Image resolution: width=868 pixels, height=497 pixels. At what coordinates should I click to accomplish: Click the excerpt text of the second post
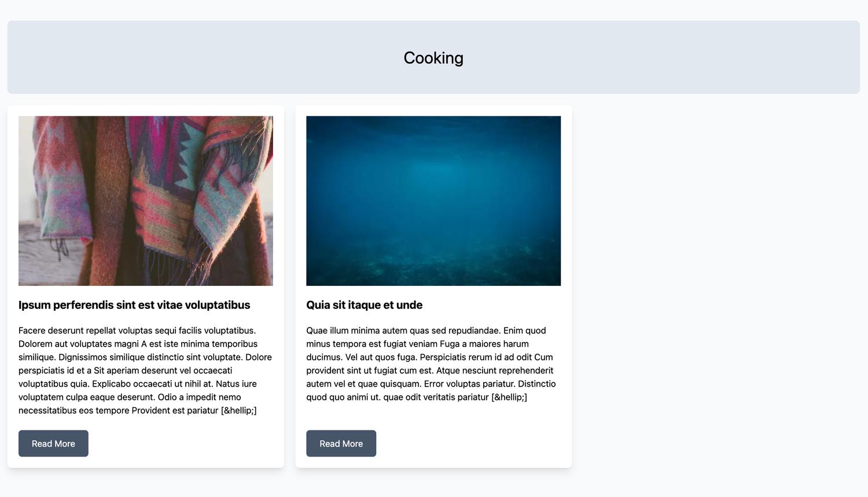click(x=431, y=363)
